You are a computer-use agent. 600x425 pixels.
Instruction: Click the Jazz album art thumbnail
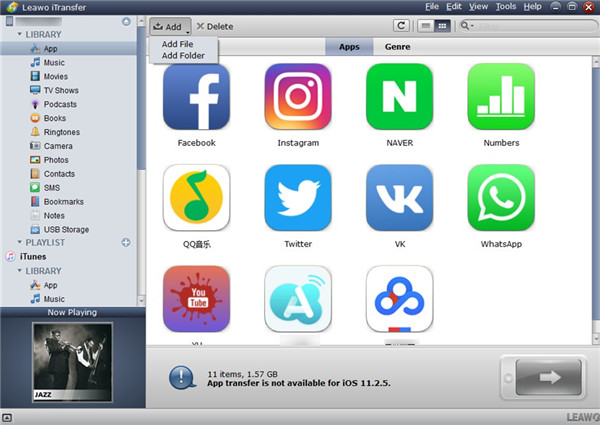coord(72,362)
